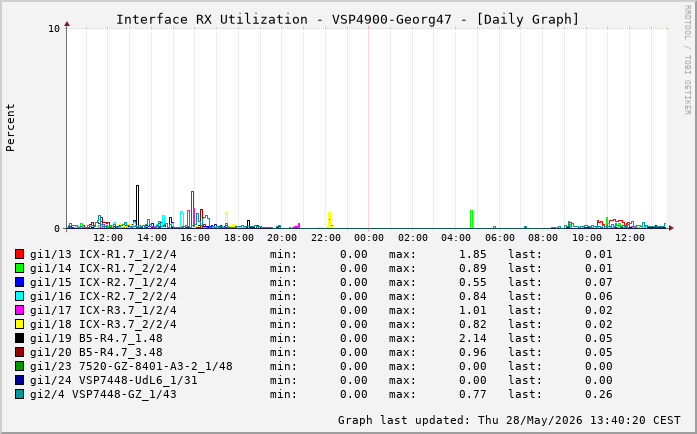Viewport: 697px width, 434px height.
Task: Click the dark red gi1/20 legend swatch
Action: (20, 352)
